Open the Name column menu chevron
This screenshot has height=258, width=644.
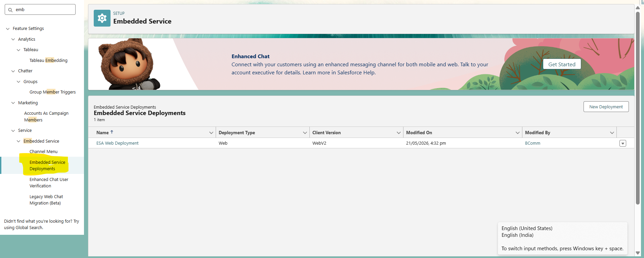[211, 133]
